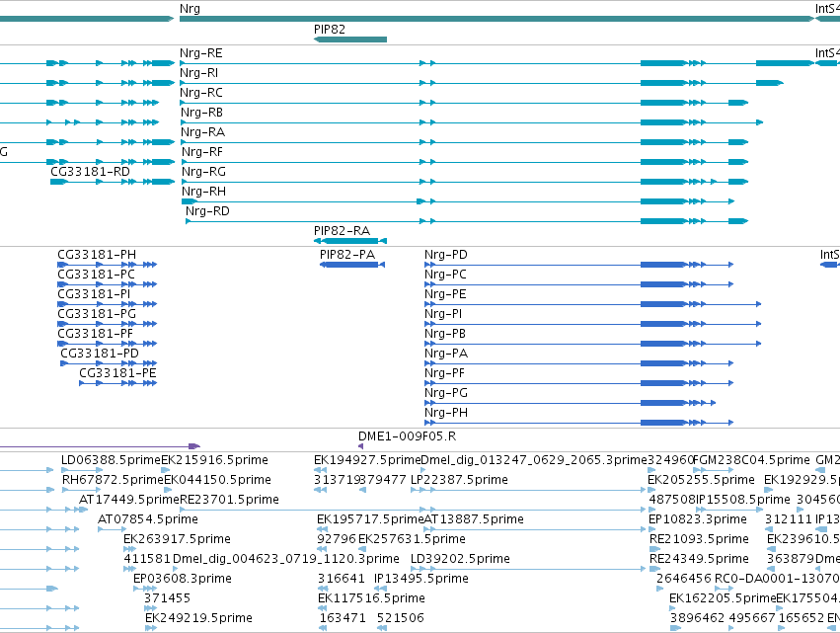Select transcript label Nrg-RC
Image resolution: width=840 pixels, height=633 pixels.
201,93
